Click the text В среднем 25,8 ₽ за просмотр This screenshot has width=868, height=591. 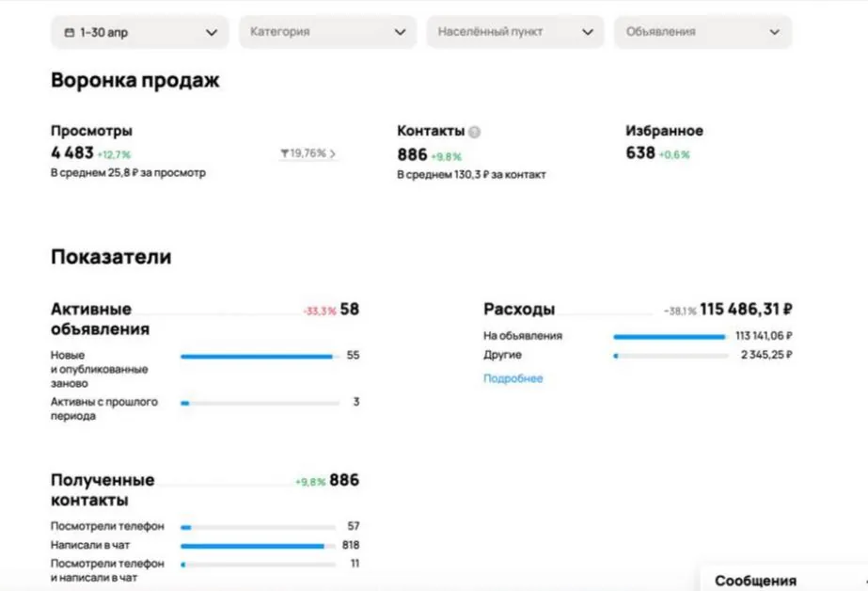coord(128,173)
